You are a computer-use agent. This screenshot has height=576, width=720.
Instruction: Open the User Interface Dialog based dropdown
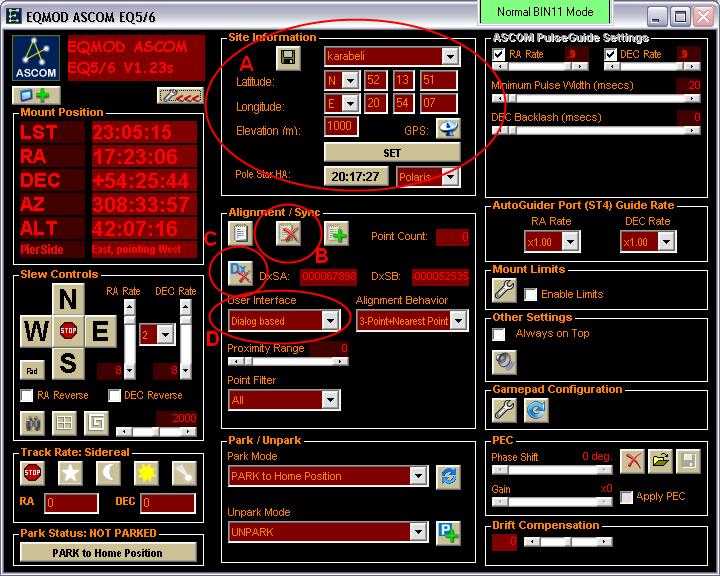[330, 321]
